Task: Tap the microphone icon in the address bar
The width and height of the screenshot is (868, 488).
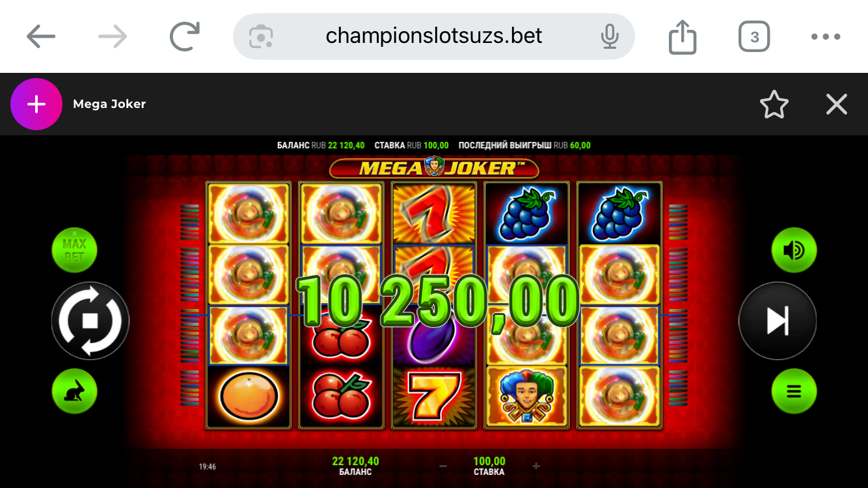Action: point(610,36)
